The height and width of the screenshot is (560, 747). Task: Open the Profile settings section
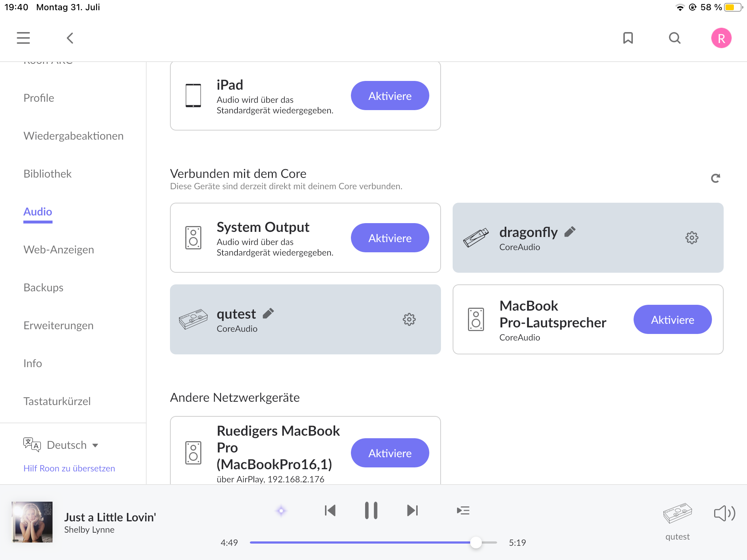[39, 98]
